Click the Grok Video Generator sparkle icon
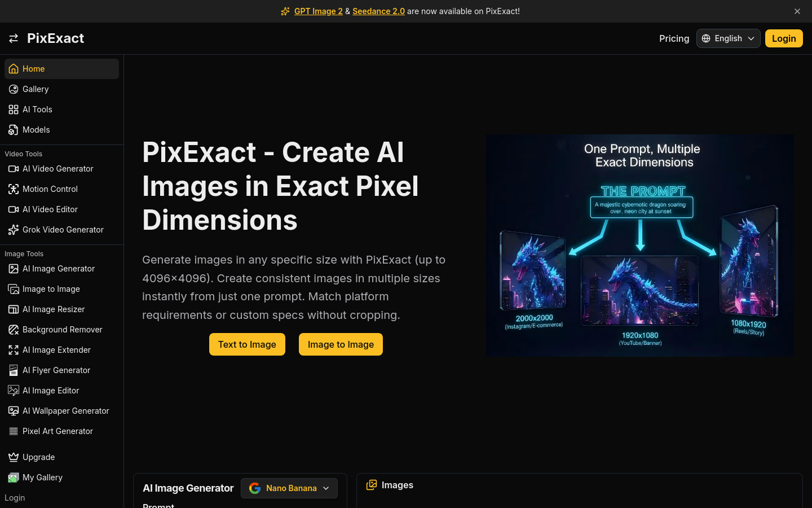 click(14, 230)
